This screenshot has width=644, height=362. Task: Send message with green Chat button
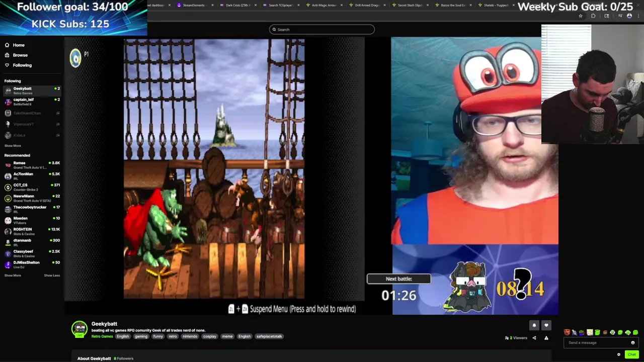(x=632, y=354)
